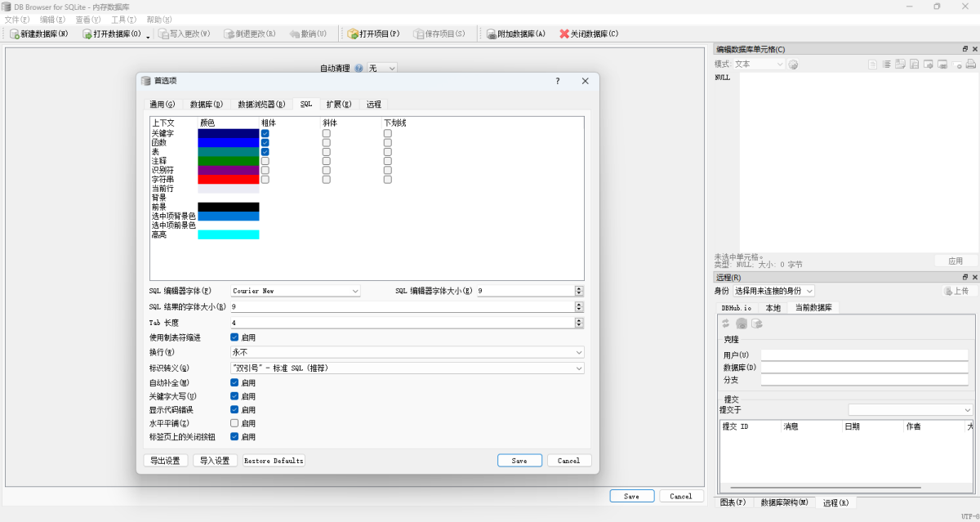
Task: Switch to the 扩展 tab in Preferences
Action: [339, 105]
